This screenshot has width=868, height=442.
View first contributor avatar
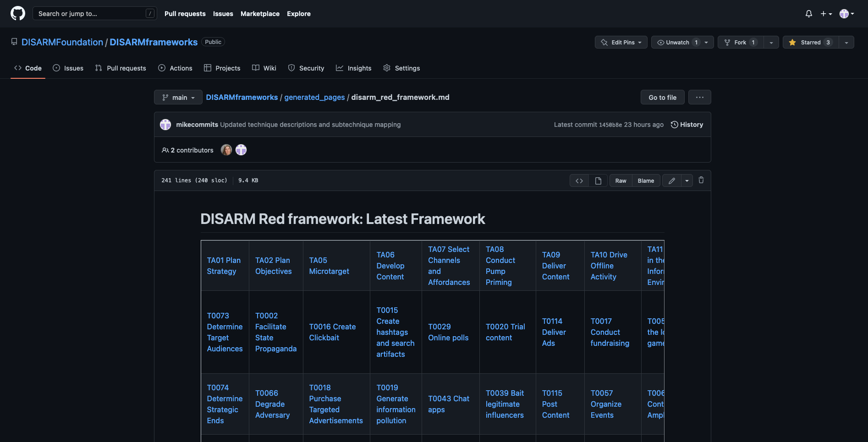pyautogui.click(x=226, y=150)
